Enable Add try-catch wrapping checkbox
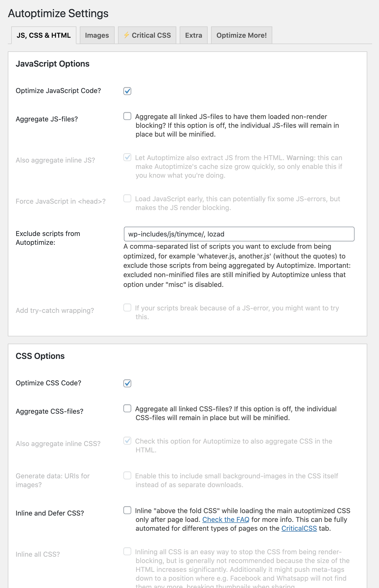379x588 pixels. [x=127, y=307]
